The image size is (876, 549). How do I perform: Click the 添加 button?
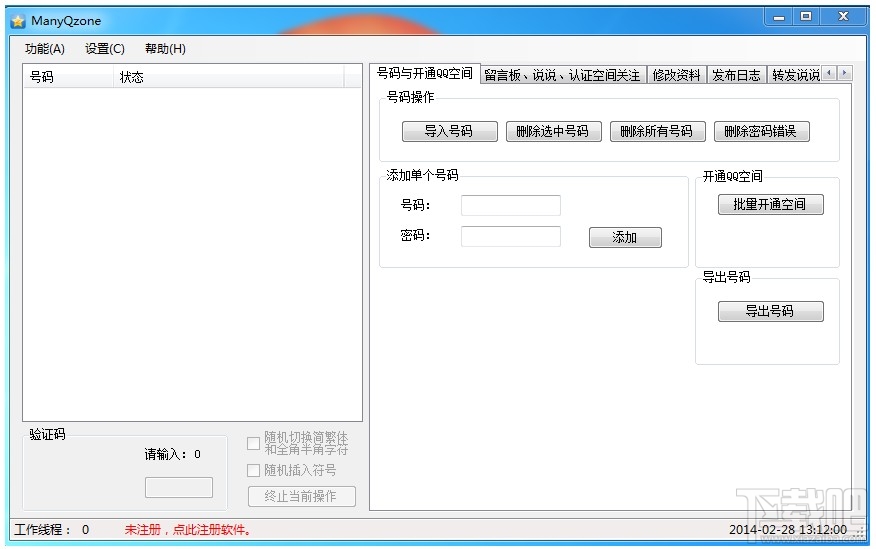625,237
